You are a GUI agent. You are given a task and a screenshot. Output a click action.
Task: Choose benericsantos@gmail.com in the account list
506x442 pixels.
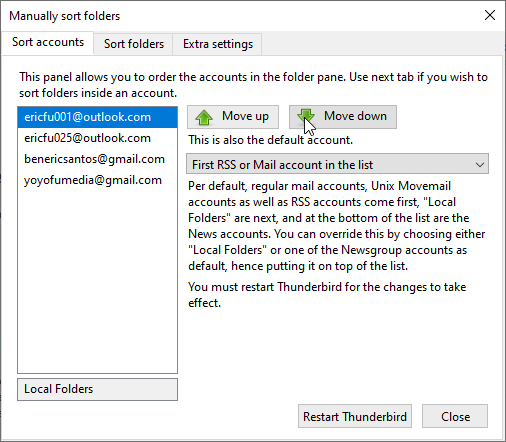[97, 159]
